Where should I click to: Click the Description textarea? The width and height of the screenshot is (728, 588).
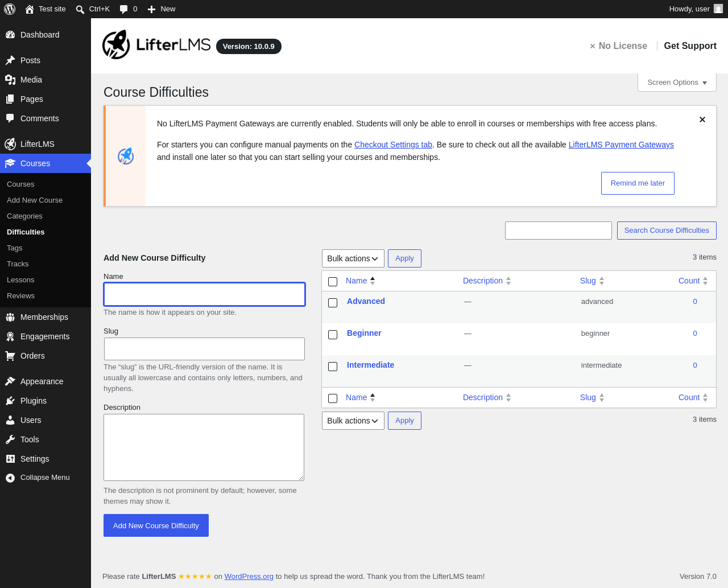click(x=204, y=447)
